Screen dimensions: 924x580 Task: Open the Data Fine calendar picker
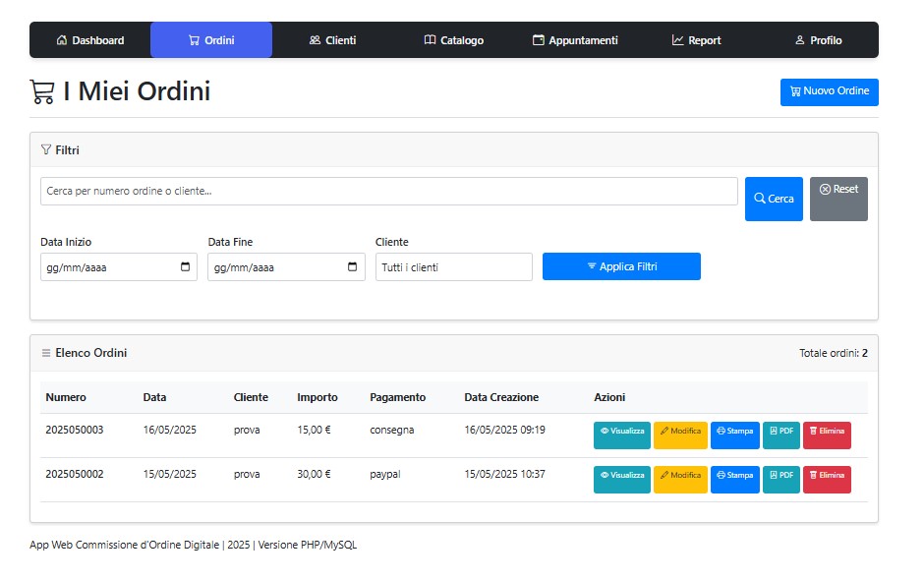click(353, 267)
